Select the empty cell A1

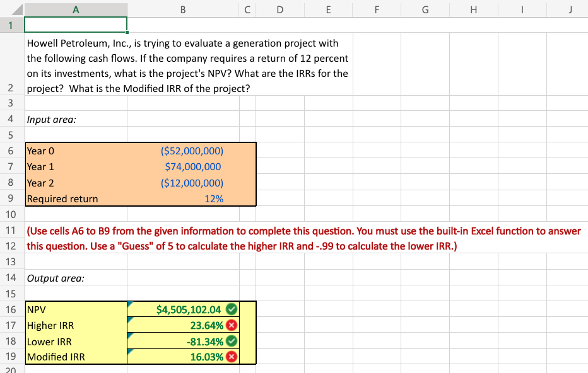coord(75,24)
